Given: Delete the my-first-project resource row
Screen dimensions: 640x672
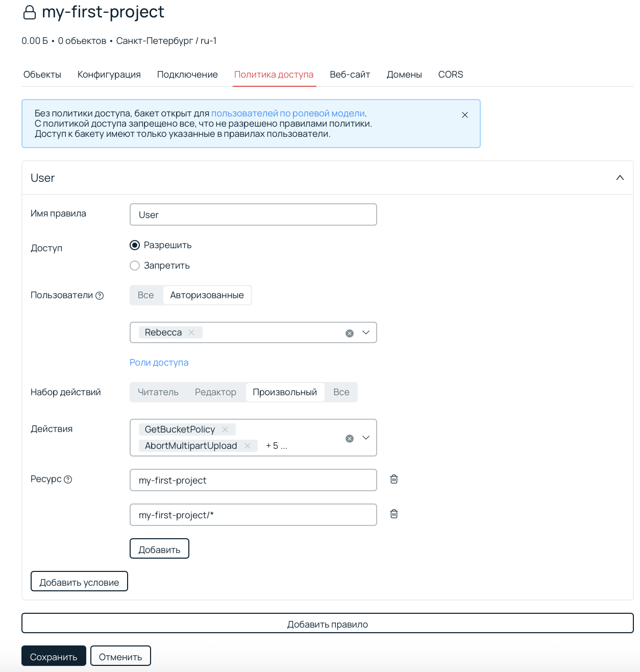Looking at the screenshot, I should click(x=394, y=479).
